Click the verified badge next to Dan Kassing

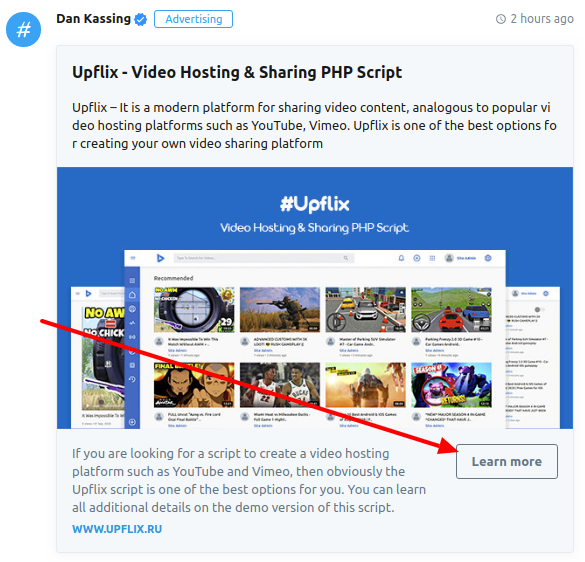[141, 19]
